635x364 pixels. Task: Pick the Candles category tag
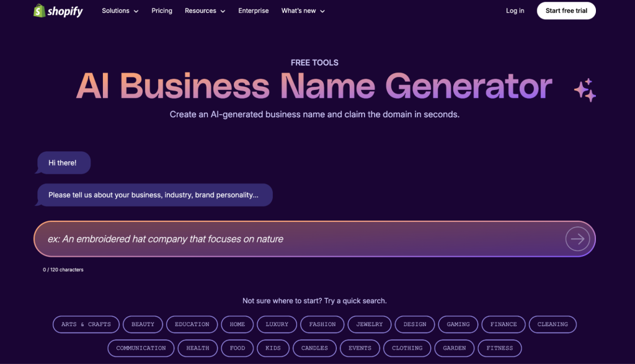click(314, 348)
